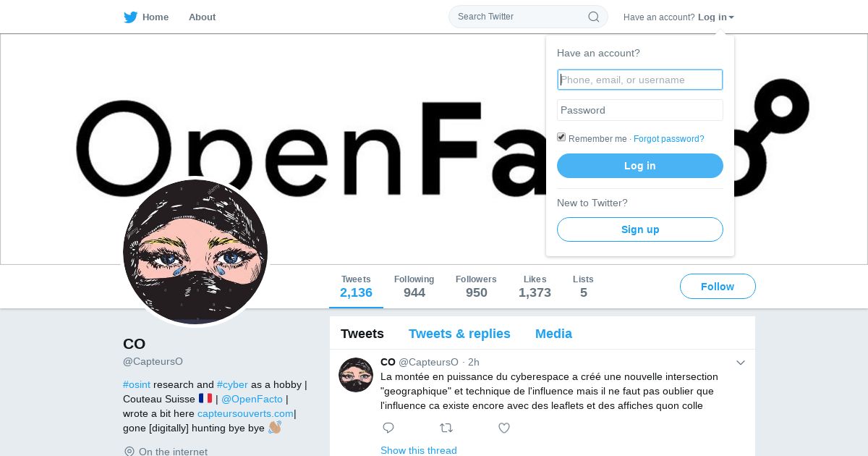Toggle the Remember me checkbox
868x456 pixels.
(561, 138)
